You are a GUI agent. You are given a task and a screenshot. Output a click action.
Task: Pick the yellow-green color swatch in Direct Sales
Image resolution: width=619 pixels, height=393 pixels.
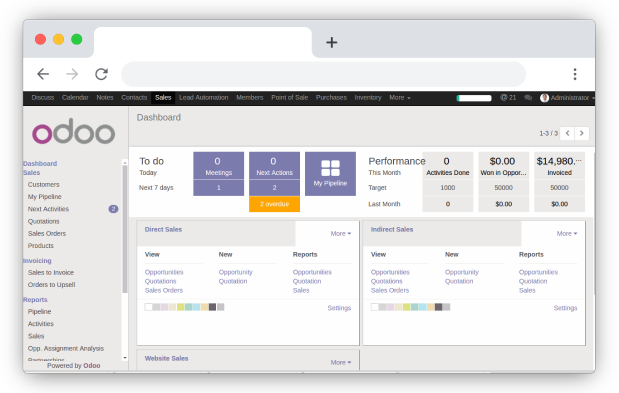pyautogui.click(x=180, y=307)
